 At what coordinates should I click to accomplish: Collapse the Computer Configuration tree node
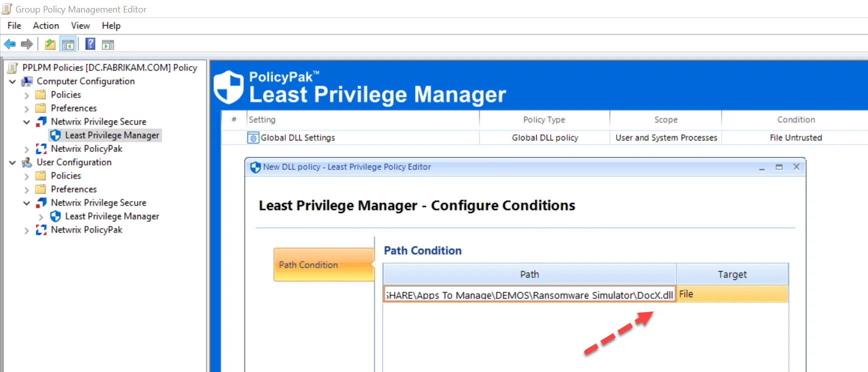point(12,81)
